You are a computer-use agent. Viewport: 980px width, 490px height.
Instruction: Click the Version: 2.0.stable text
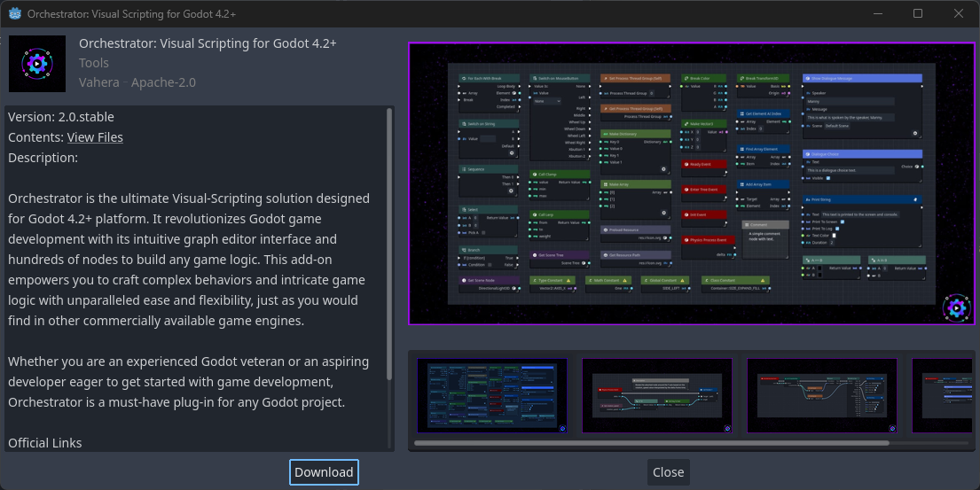tap(61, 117)
